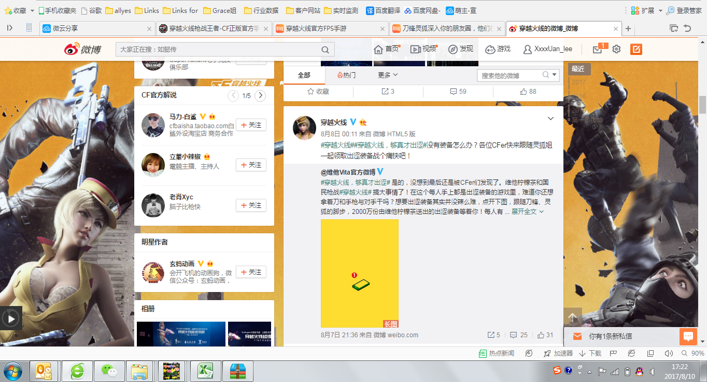Open 游戏 games in Weibo navigation
Screen dimensions: 707x382
(x=498, y=49)
